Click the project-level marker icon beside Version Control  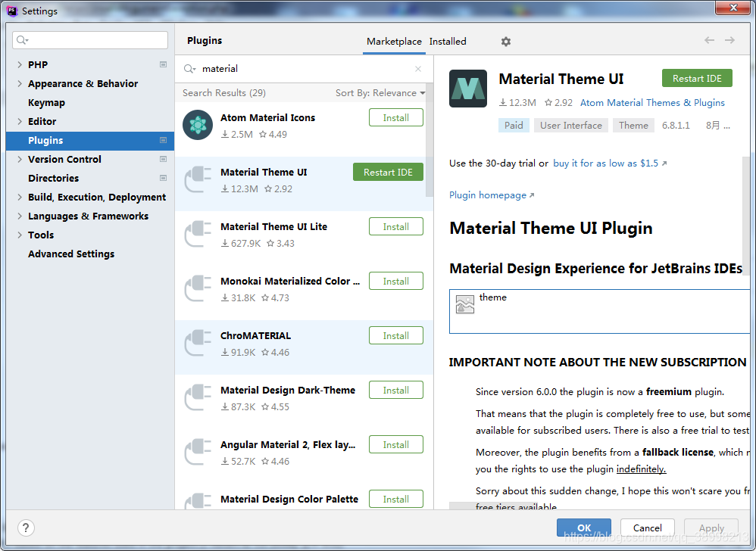point(164,159)
